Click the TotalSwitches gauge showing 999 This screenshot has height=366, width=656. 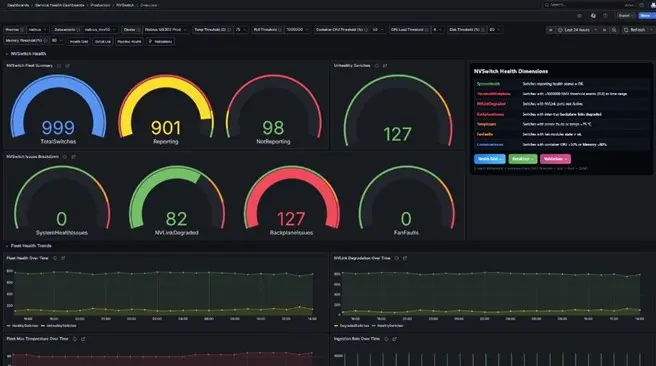[x=58, y=110]
